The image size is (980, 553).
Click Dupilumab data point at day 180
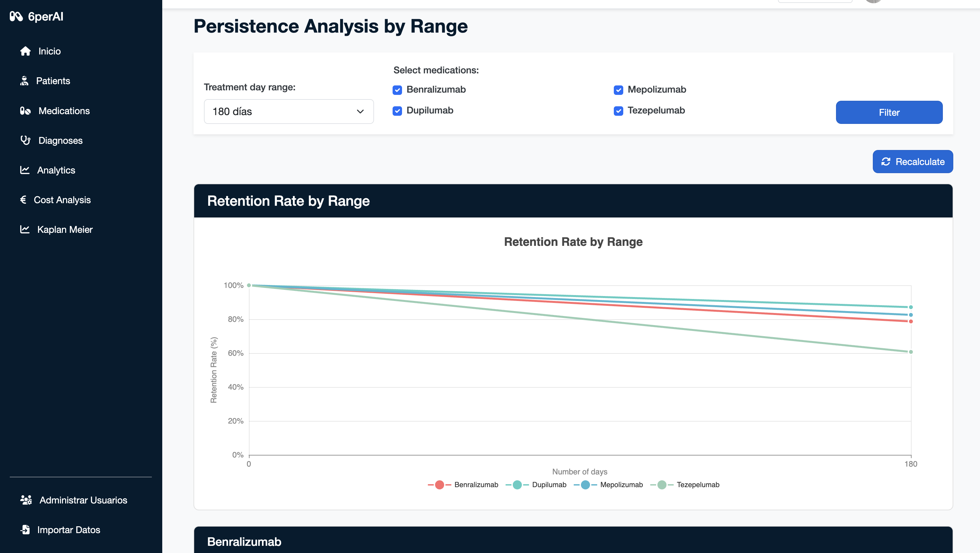[911, 307]
